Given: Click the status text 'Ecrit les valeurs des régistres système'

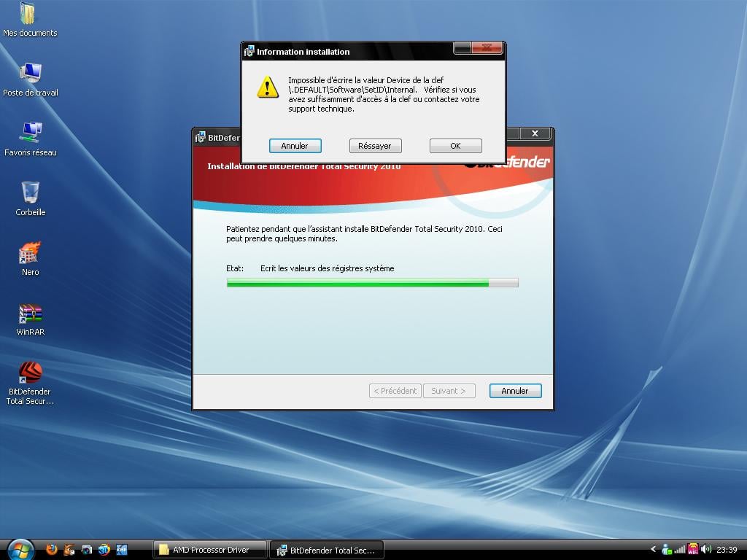Looking at the screenshot, I should [x=328, y=268].
